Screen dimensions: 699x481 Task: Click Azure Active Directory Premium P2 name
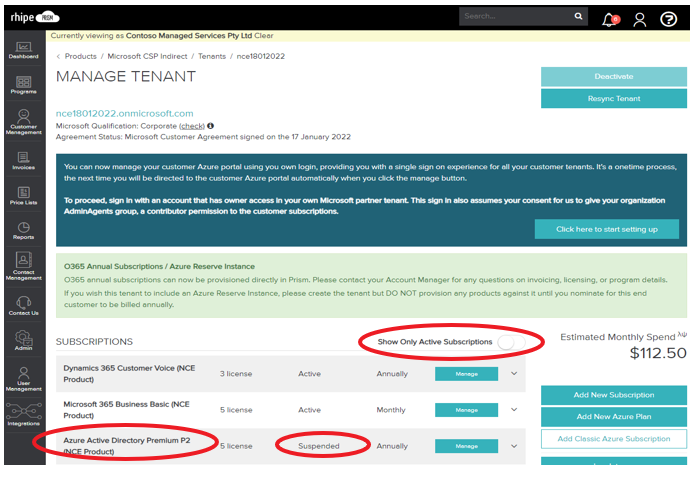coord(127,446)
